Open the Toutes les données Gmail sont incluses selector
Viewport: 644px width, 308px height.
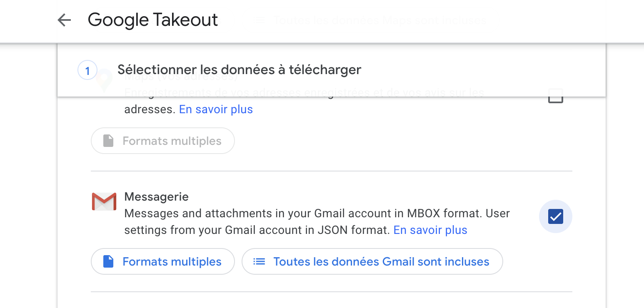[372, 261]
